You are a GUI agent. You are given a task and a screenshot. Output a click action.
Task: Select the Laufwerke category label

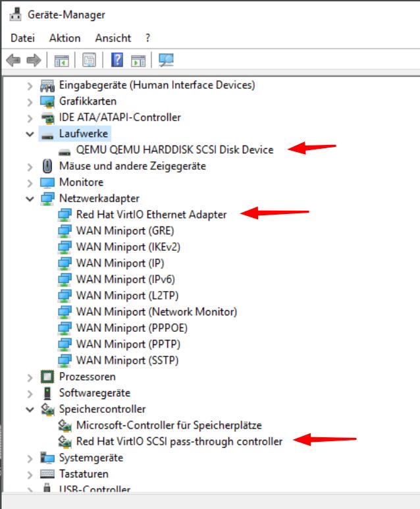pyautogui.click(x=84, y=134)
